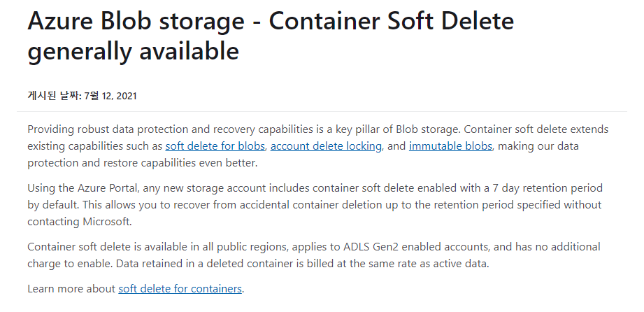Image resolution: width=644 pixels, height=312 pixels.
Task: Open the "soft delete for containers" link
Action: point(180,289)
